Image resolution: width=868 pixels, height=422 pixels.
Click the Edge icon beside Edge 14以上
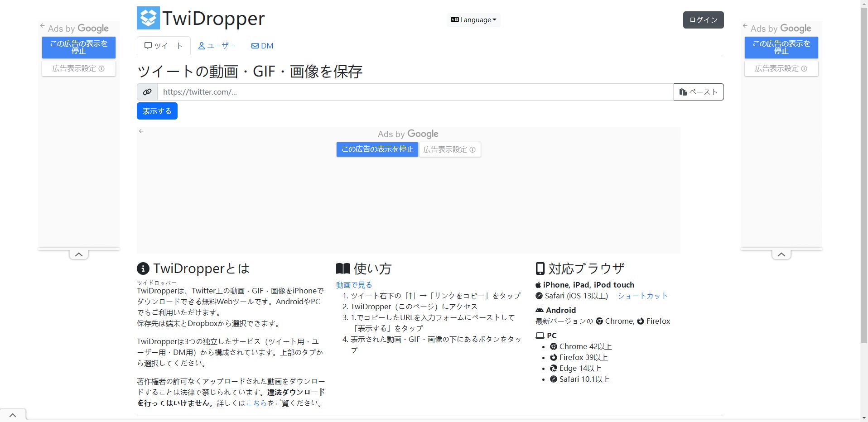[554, 368]
